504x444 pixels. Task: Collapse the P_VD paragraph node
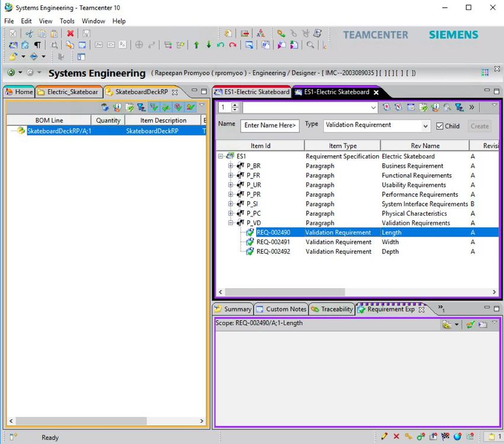pos(231,223)
